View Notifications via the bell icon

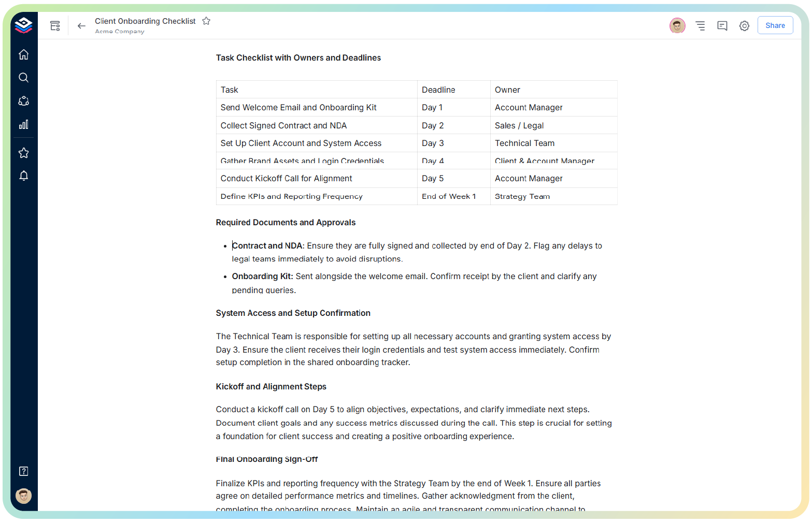(x=23, y=176)
